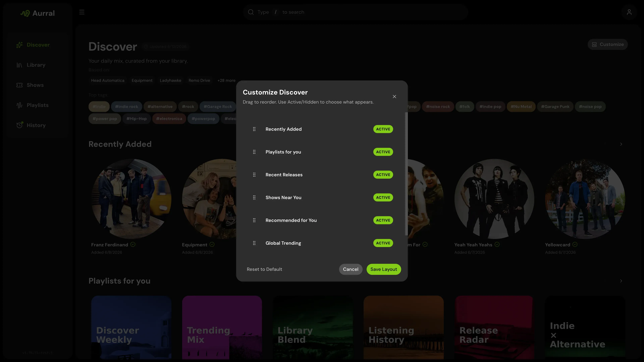Screen dimensions: 644x362
Task: Open Yeah Yeah Yeahs artist image
Action: 494,199
